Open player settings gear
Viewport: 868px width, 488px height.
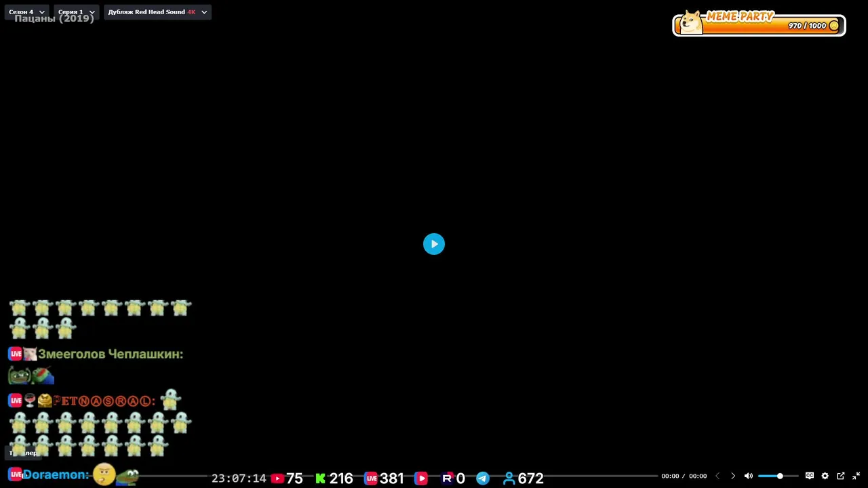click(x=825, y=476)
